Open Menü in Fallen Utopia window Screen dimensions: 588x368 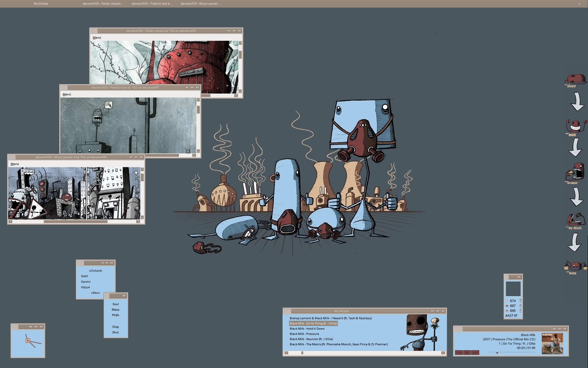tap(97, 38)
